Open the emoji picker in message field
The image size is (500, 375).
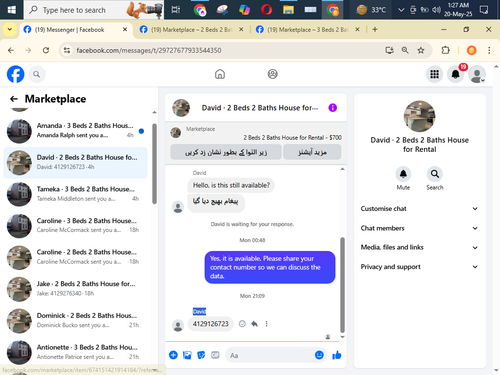(x=319, y=355)
